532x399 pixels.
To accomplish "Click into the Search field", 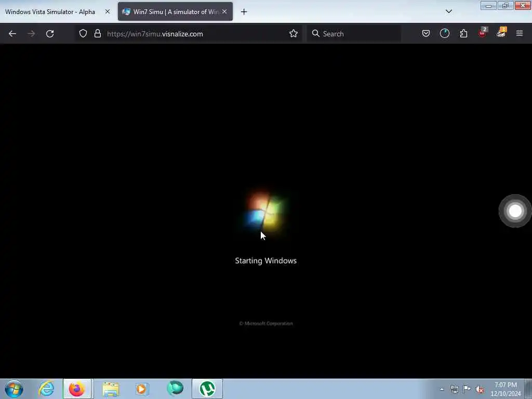I will coord(354,34).
